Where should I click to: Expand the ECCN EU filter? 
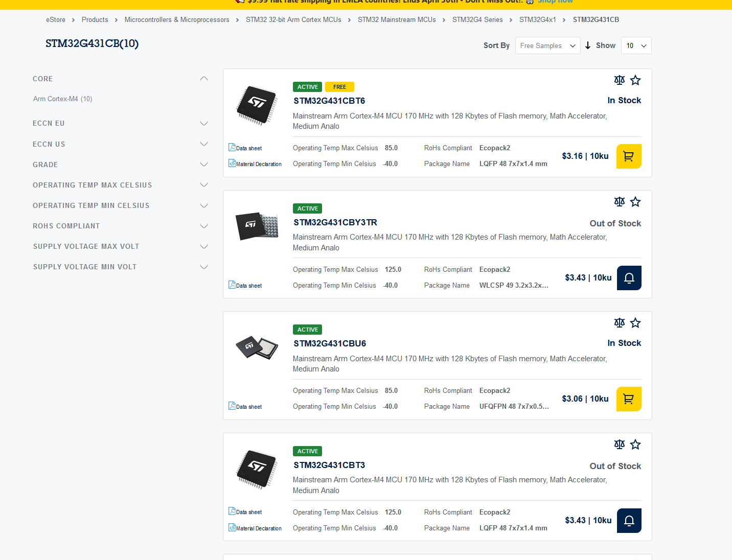(204, 123)
